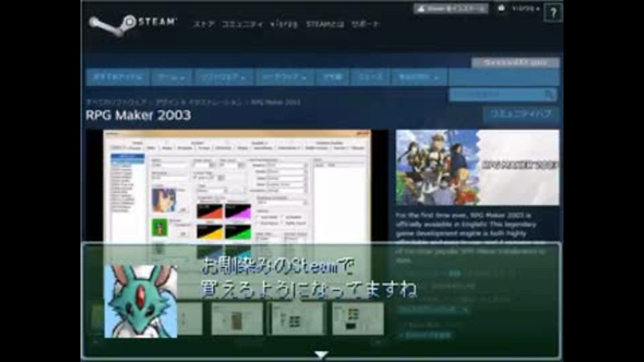
Task: Click the large RPG Maker screenshot preview
Action: point(237,186)
